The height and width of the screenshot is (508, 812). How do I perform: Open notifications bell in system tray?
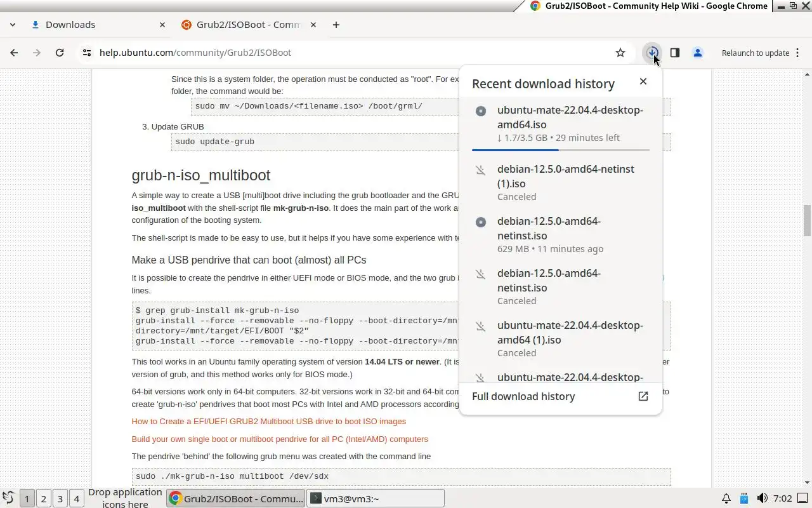(x=726, y=498)
